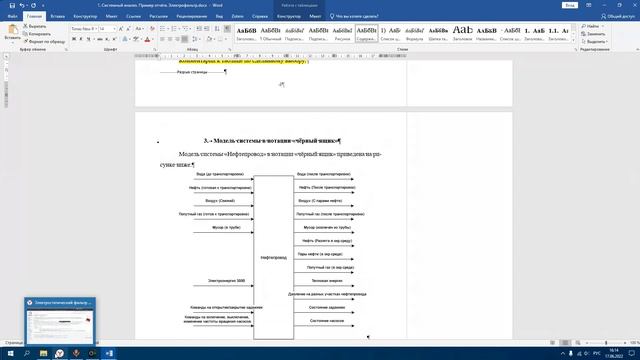Toggle italic formatting
The height and width of the screenshot is (360, 640).
pyautogui.click(x=81, y=39)
